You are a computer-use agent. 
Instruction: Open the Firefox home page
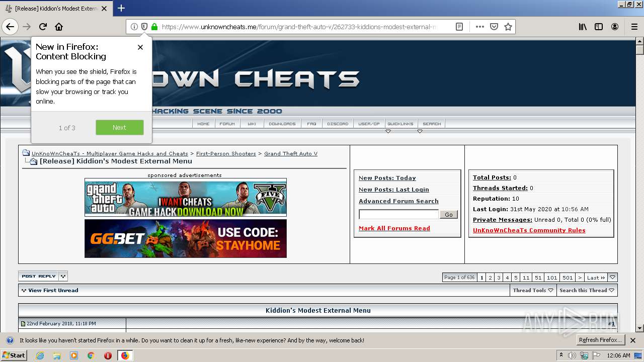click(x=59, y=27)
